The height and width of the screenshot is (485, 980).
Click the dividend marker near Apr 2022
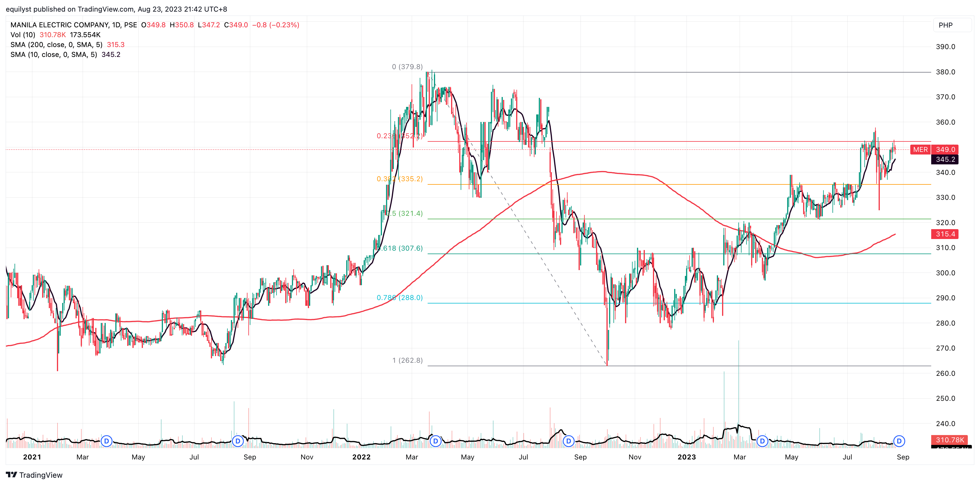click(x=436, y=441)
